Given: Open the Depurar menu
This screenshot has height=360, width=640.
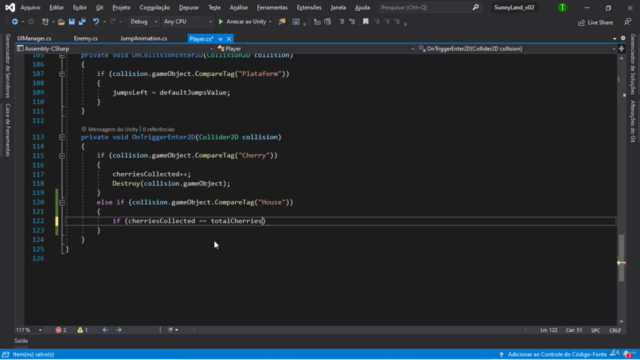Looking at the screenshot, I should click(x=189, y=7).
